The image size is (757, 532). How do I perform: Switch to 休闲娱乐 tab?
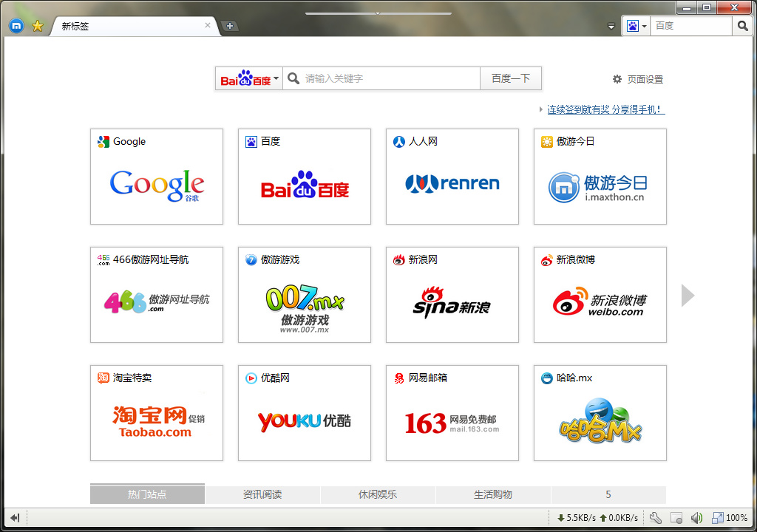pos(378,494)
